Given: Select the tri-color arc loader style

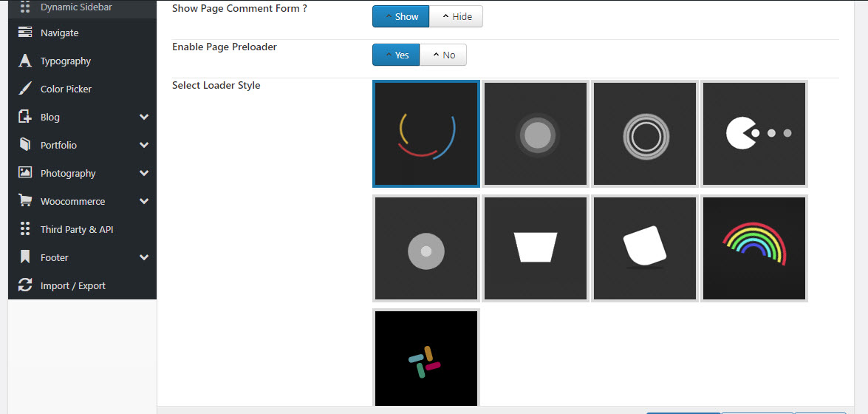Looking at the screenshot, I should 426,134.
